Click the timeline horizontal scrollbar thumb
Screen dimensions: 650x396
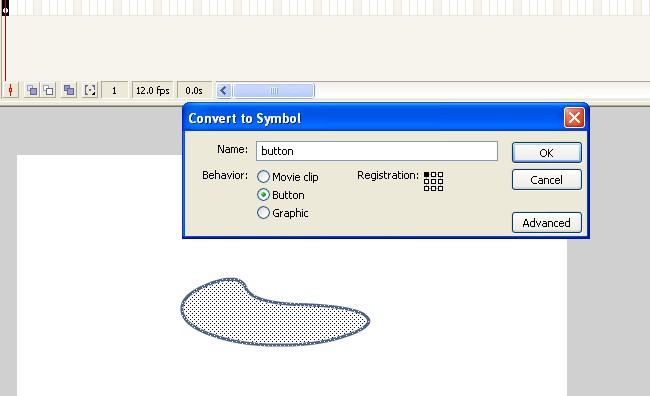[274, 90]
